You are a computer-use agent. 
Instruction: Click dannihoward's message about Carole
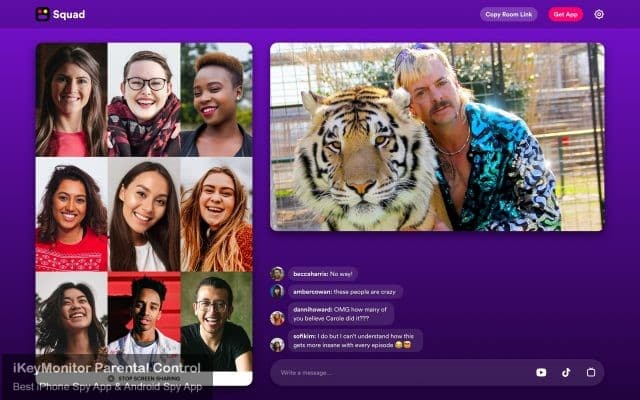[x=341, y=314]
